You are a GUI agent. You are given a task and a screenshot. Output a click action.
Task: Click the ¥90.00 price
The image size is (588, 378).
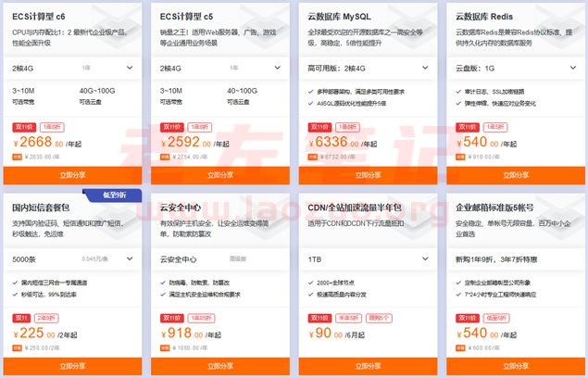pyautogui.click(x=325, y=333)
